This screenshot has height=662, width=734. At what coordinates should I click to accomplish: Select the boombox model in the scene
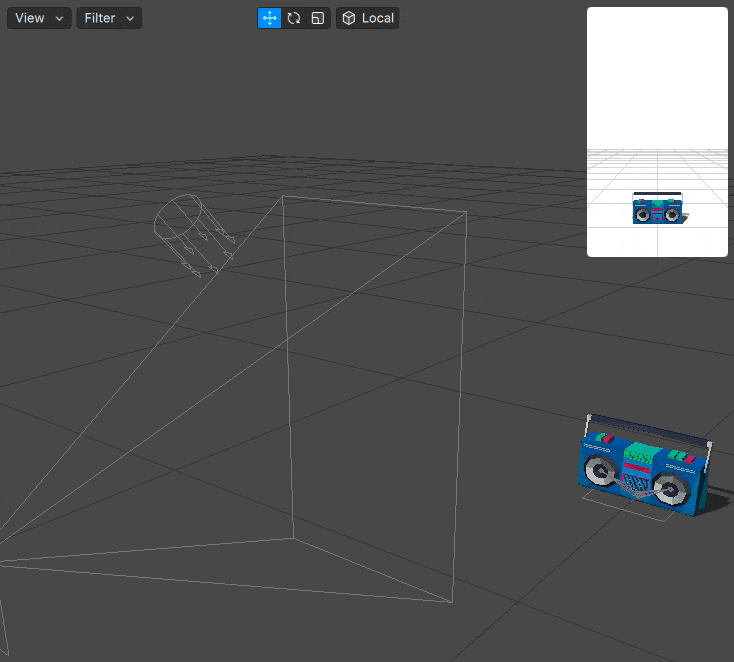(x=646, y=466)
